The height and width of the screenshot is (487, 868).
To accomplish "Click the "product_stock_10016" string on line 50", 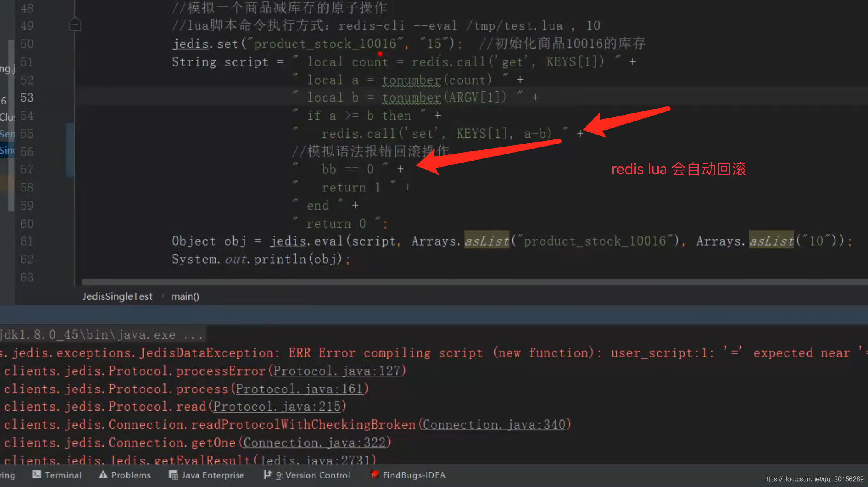I will pos(325,43).
